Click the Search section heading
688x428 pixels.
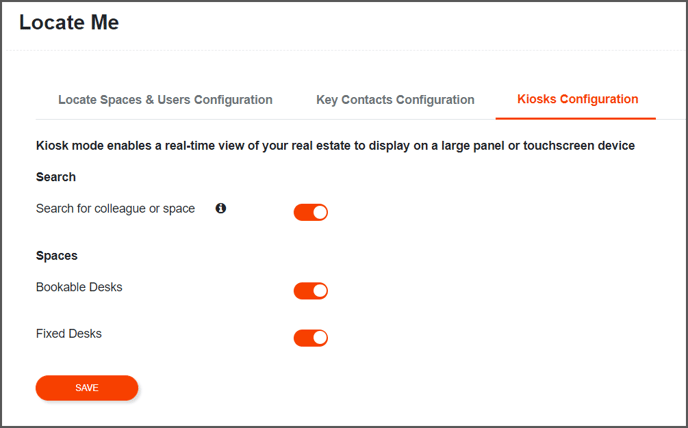[x=56, y=177]
